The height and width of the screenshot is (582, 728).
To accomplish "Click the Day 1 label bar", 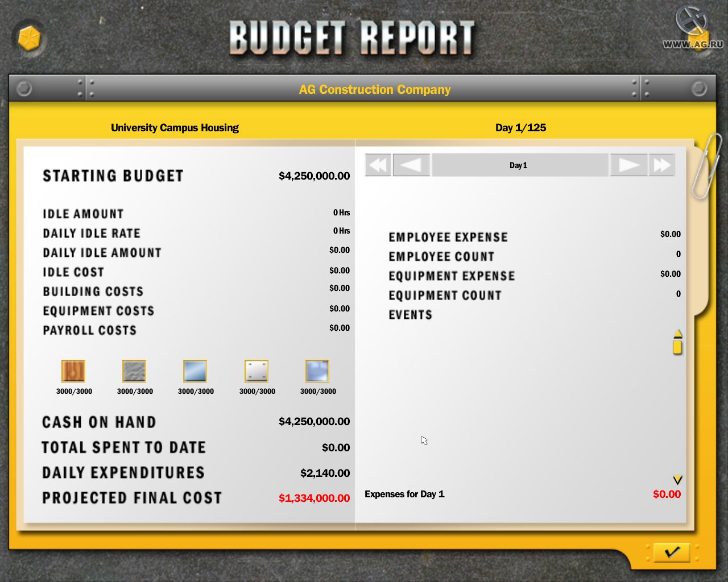I will (x=520, y=165).
